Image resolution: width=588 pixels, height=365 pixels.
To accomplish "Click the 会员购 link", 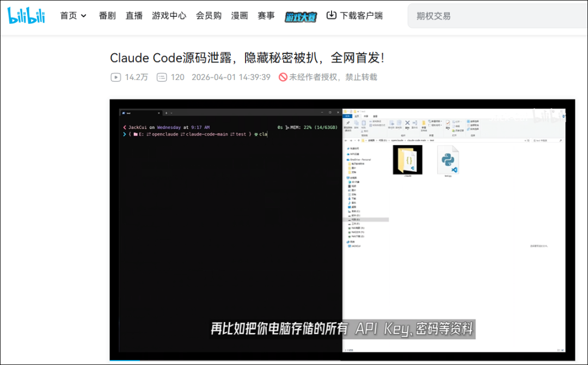I will click(x=209, y=16).
